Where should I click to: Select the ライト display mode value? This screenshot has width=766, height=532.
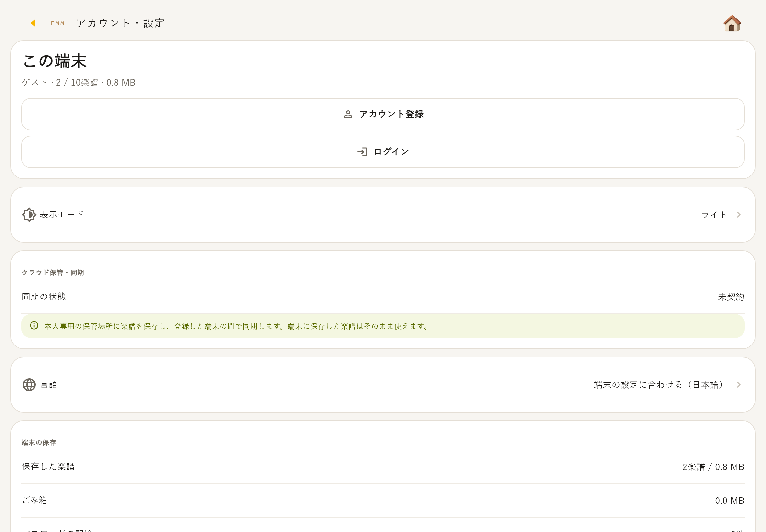click(x=714, y=215)
